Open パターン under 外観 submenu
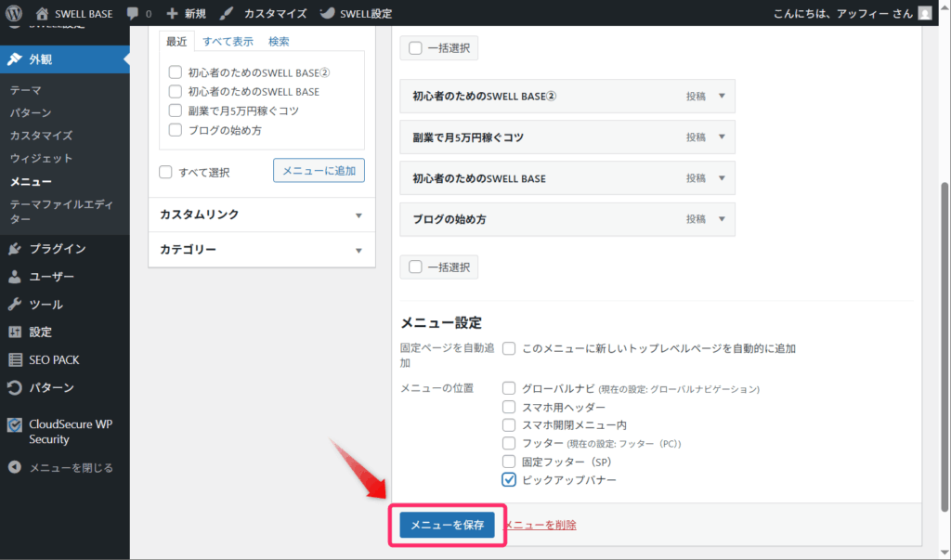951x560 pixels. [31, 113]
